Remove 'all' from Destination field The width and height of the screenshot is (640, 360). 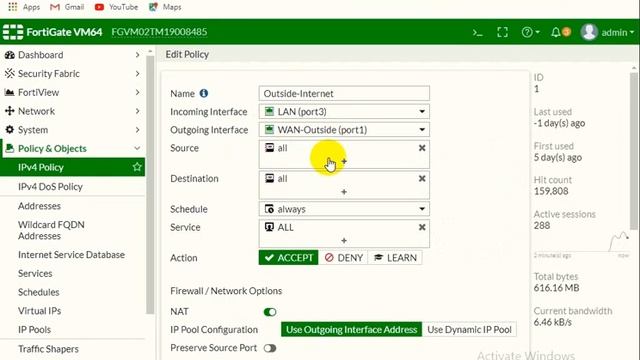pos(422,178)
